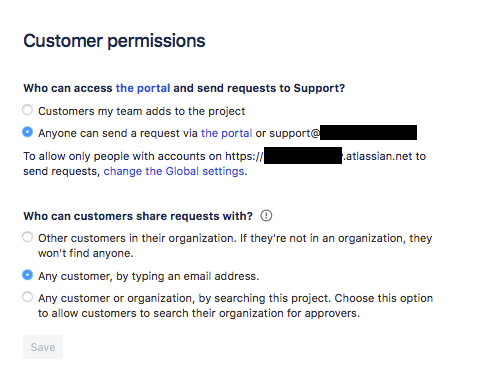Choose 'Other customers in their organization' radio option
Image resolution: width=488 pixels, height=385 pixels.
click(28, 237)
